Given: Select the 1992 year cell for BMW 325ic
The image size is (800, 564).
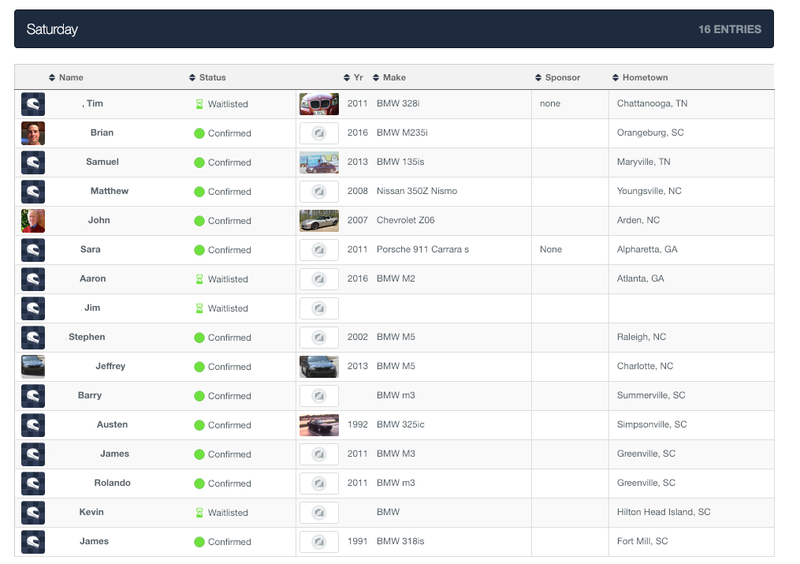Looking at the screenshot, I should pyautogui.click(x=357, y=425).
